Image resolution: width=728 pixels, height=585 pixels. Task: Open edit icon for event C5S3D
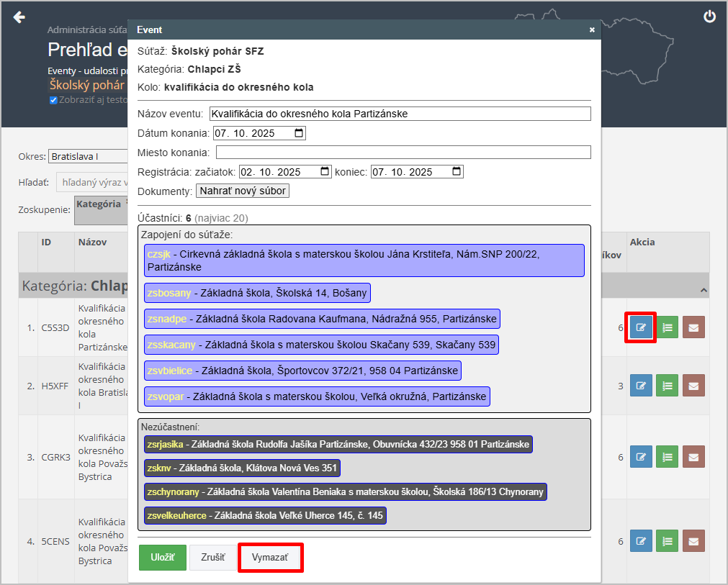(x=640, y=327)
